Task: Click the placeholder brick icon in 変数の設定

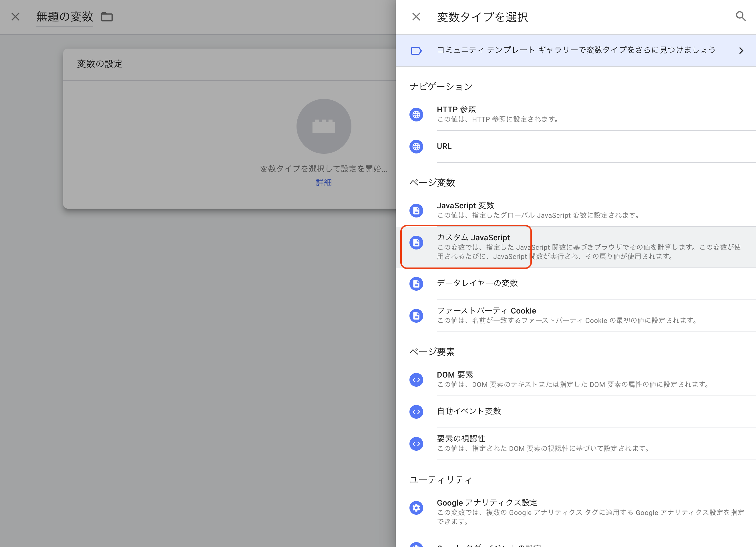Action: click(324, 126)
